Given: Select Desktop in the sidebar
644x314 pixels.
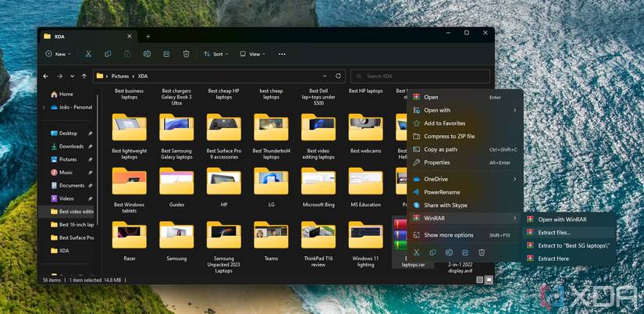Looking at the screenshot, I should (68, 133).
